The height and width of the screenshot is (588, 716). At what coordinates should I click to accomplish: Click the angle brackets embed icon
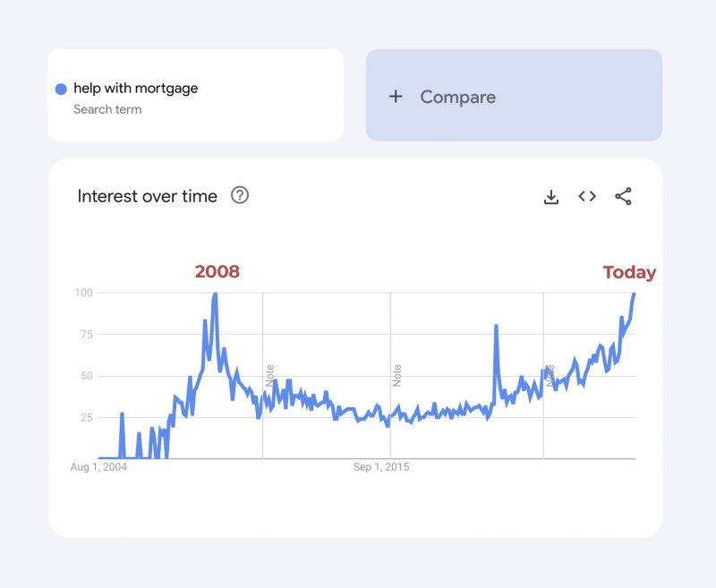click(587, 196)
